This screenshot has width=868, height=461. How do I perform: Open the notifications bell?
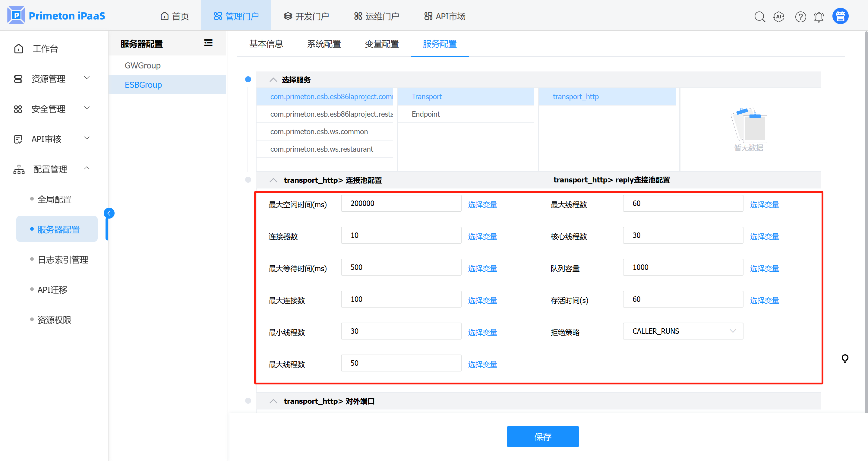click(x=819, y=17)
